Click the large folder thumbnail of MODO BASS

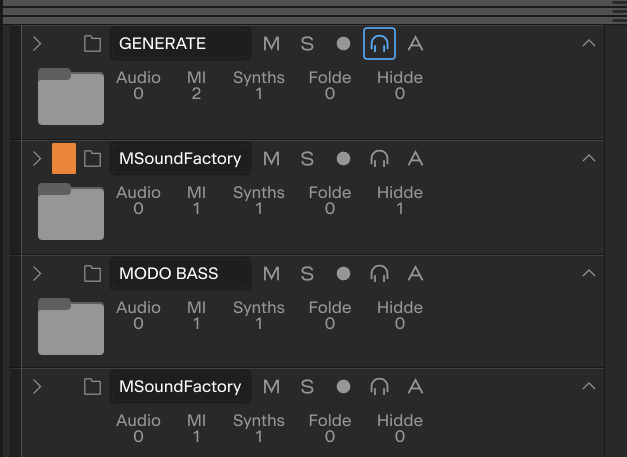point(71,327)
